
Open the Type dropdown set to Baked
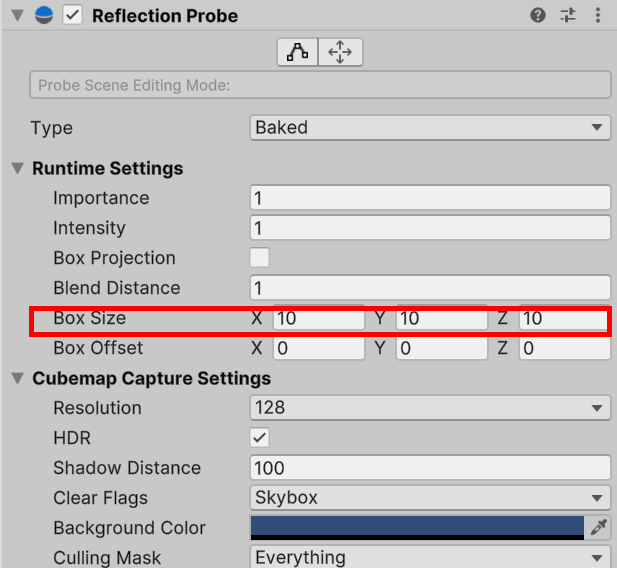(430, 128)
